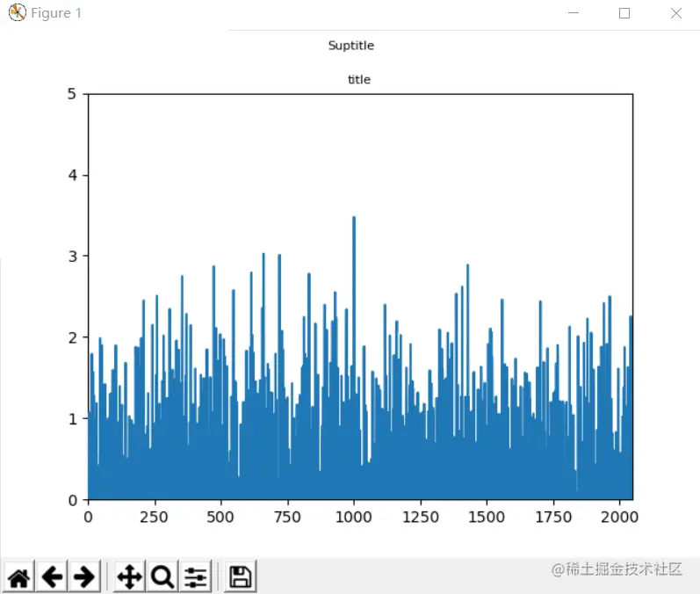Click the y-axis tick label 4
Viewport: 700px width, 594px height.
[72, 175]
